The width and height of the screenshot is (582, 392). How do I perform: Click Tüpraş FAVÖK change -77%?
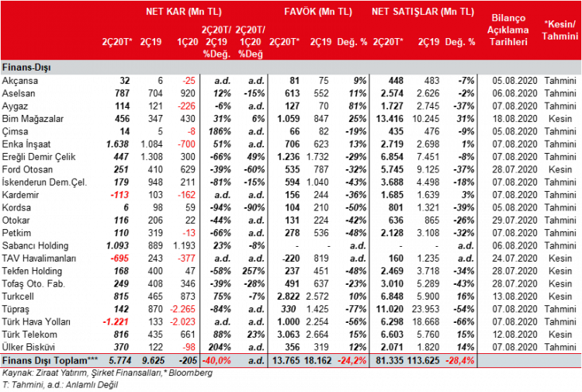coord(355,309)
